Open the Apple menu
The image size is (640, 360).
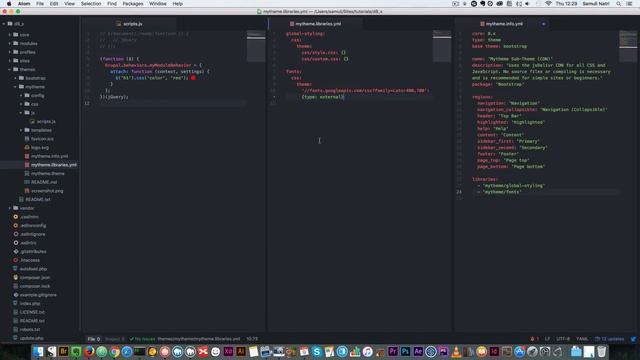(9, 4)
